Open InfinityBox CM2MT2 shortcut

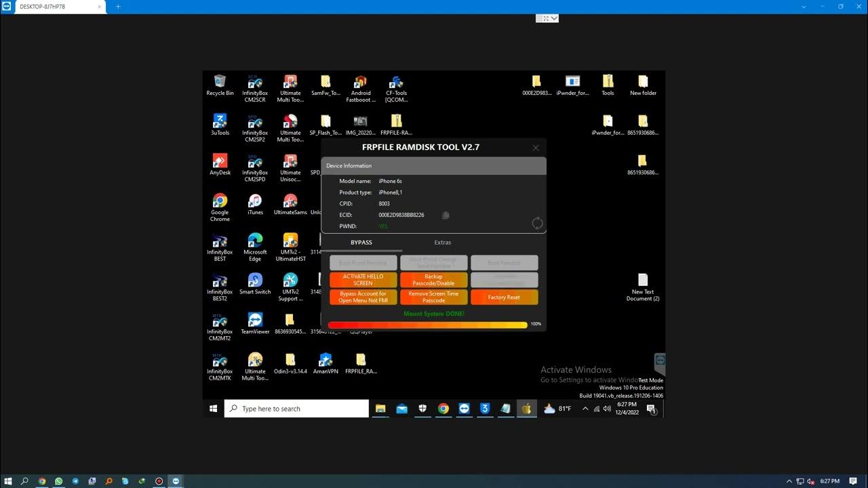pos(220,327)
